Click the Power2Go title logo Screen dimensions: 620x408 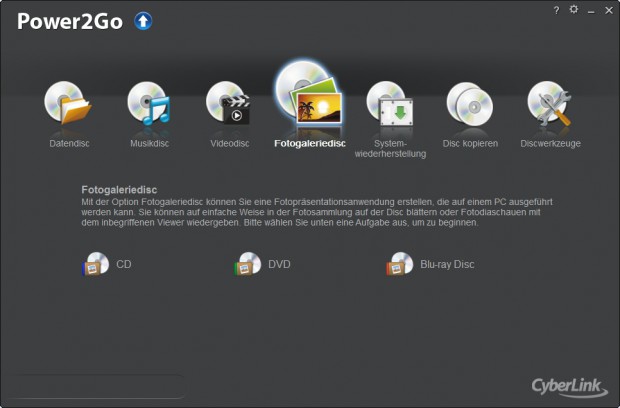pyautogui.click(x=69, y=21)
